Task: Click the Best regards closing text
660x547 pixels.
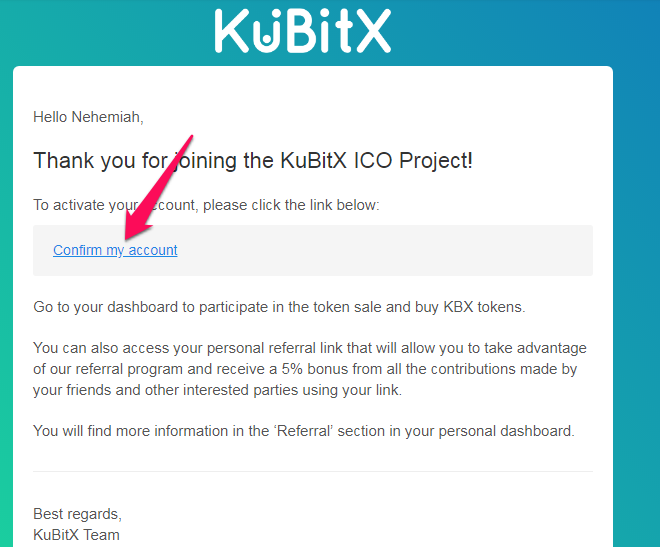Action: [77, 514]
